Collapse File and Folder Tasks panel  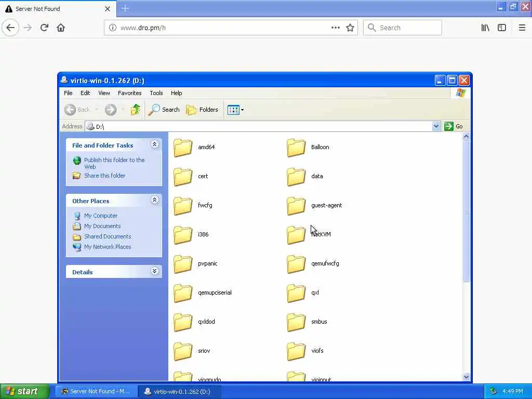pyautogui.click(x=154, y=144)
